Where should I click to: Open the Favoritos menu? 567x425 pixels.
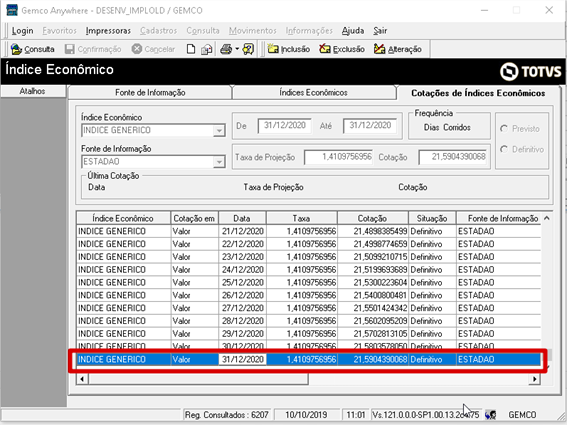[59, 31]
